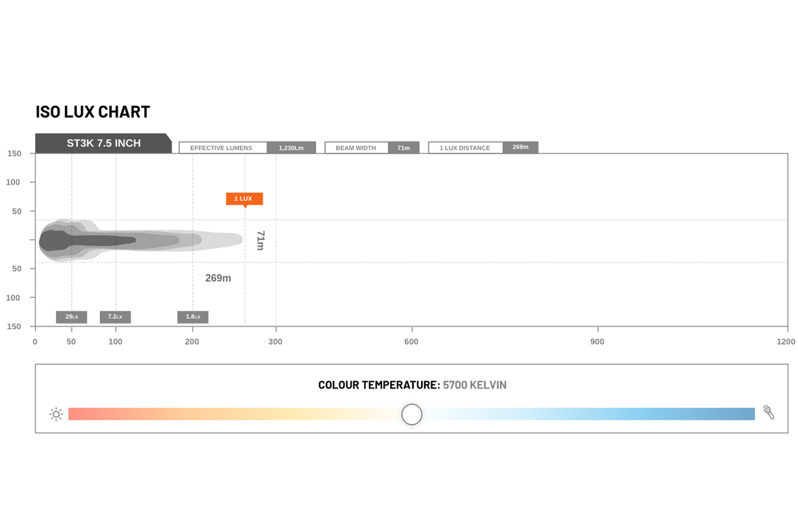Click the 1,230Lm value box

click(291, 148)
